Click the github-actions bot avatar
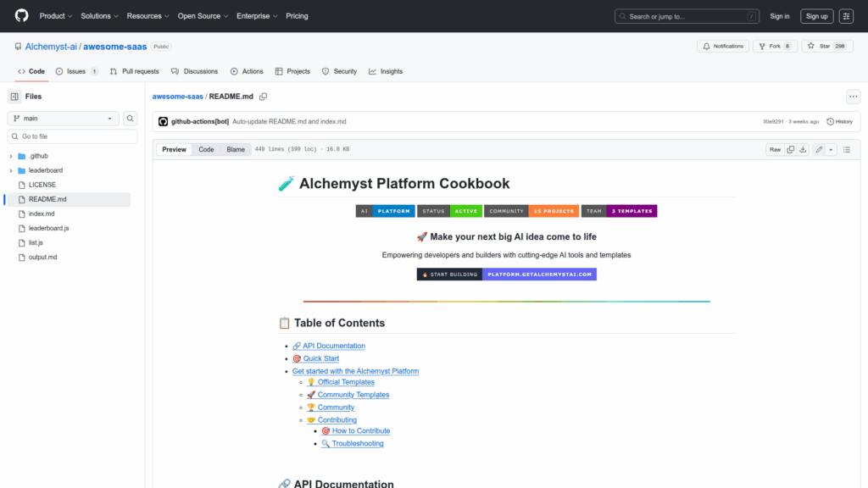 click(x=164, y=122)
